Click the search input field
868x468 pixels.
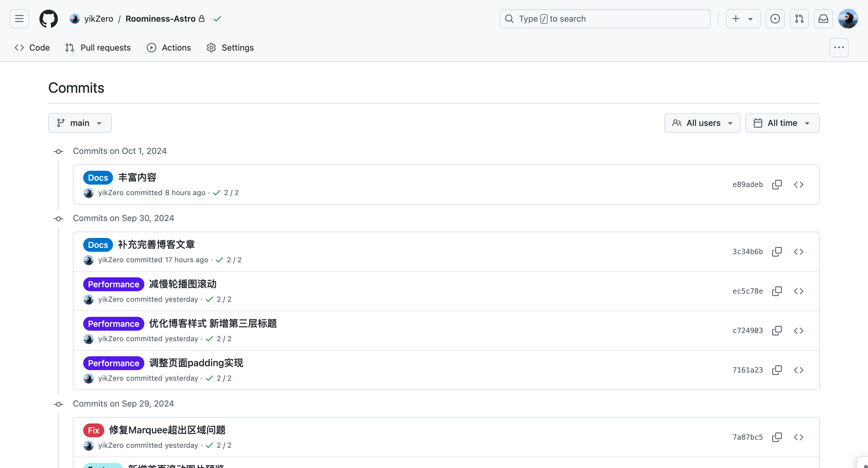(x=605, y=18)
